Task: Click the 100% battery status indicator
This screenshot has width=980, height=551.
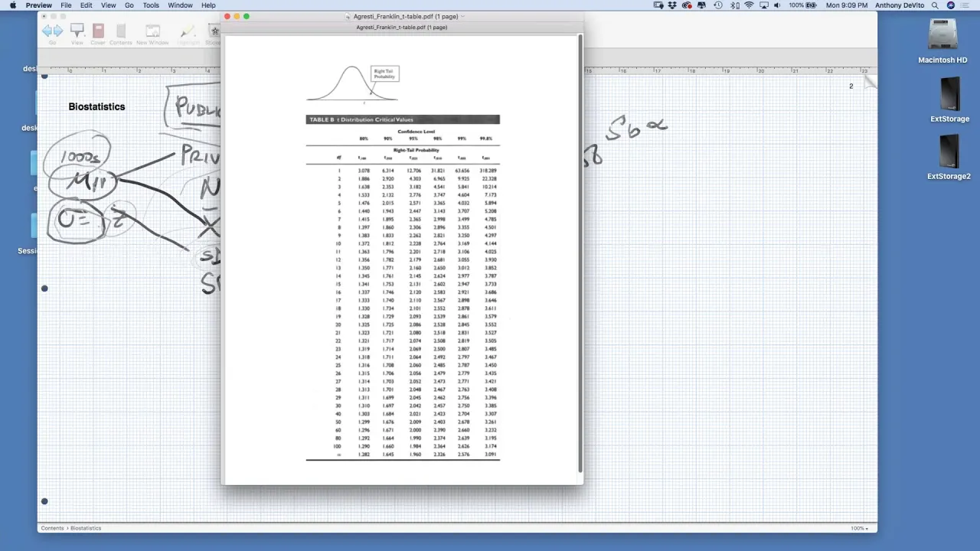Action: tap(804, 5)
